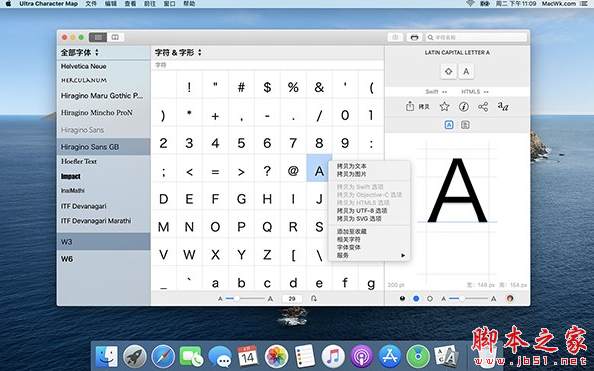This screenshot has width=594, height=371.
Task: Switch to grid view in toolbar
Action: coord(98,37)
